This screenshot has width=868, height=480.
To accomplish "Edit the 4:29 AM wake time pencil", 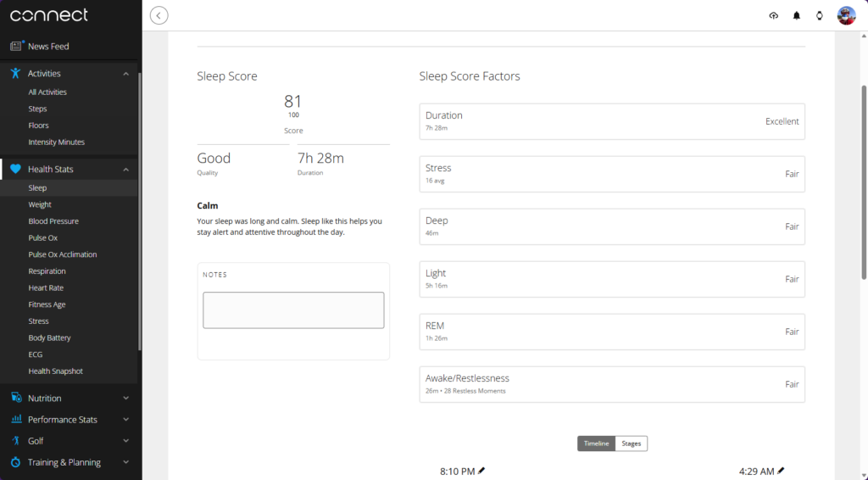I will pyautogui.click(x=781, y=471).
